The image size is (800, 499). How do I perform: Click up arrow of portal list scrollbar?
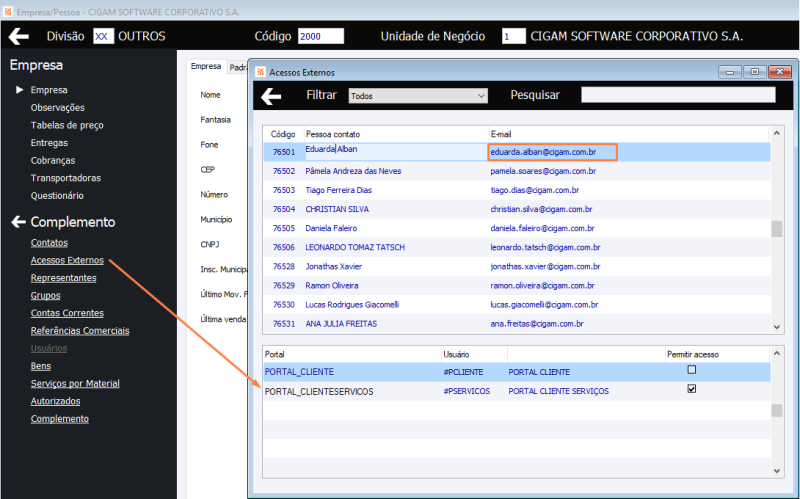pos(777,353)
